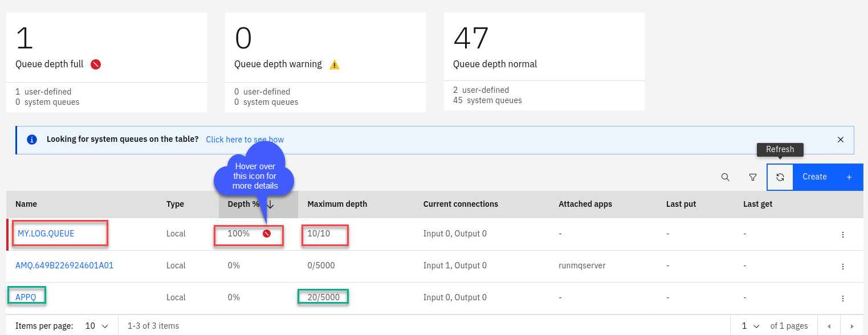The image size is (868, 335).
Task: Open the APPQ queue link
Action: click(26, 297)
